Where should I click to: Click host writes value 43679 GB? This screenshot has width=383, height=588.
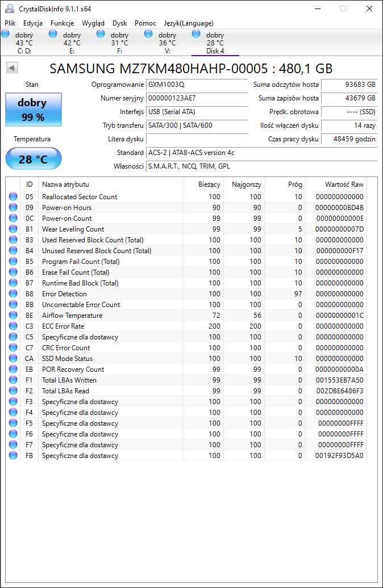[x=349, y=98]
